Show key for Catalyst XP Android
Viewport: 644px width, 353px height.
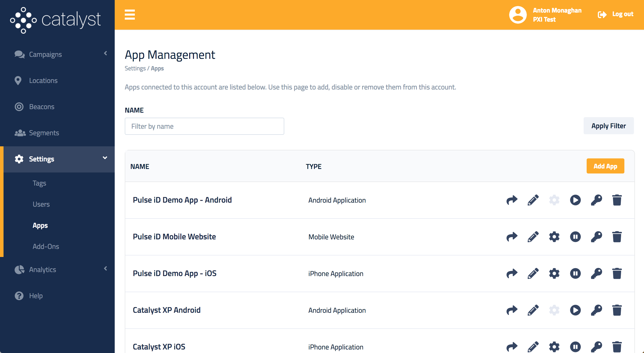(596, 310)
